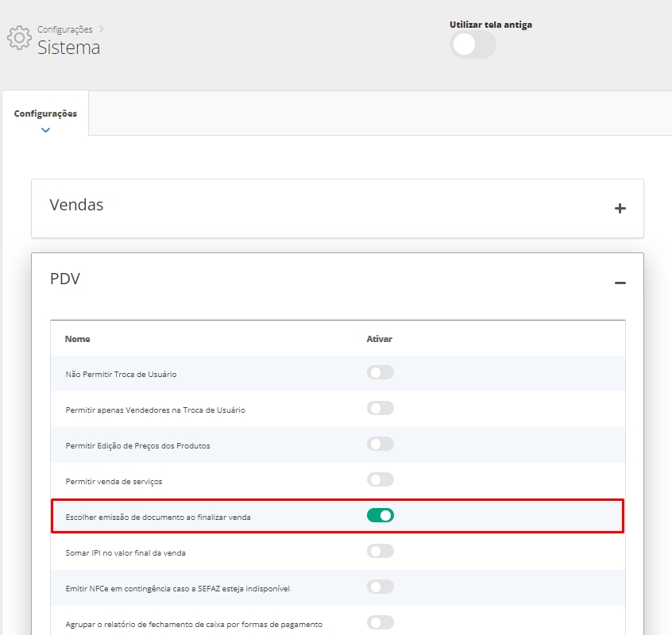Click the Configurações breadcrumb link

click(64, 29)
